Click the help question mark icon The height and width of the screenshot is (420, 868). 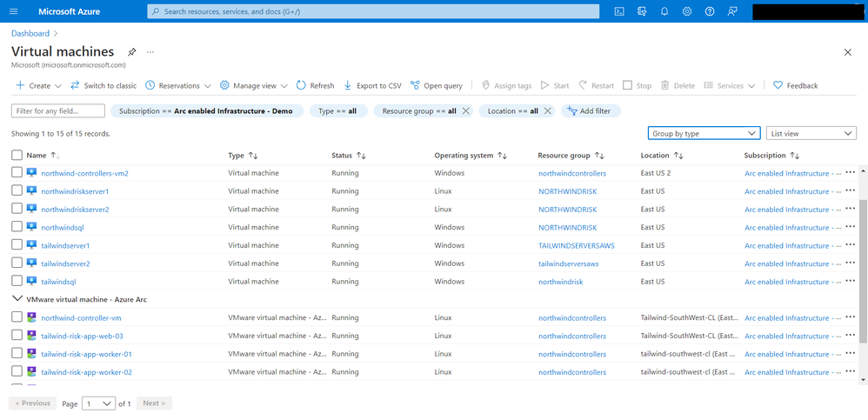coord(710,11)
